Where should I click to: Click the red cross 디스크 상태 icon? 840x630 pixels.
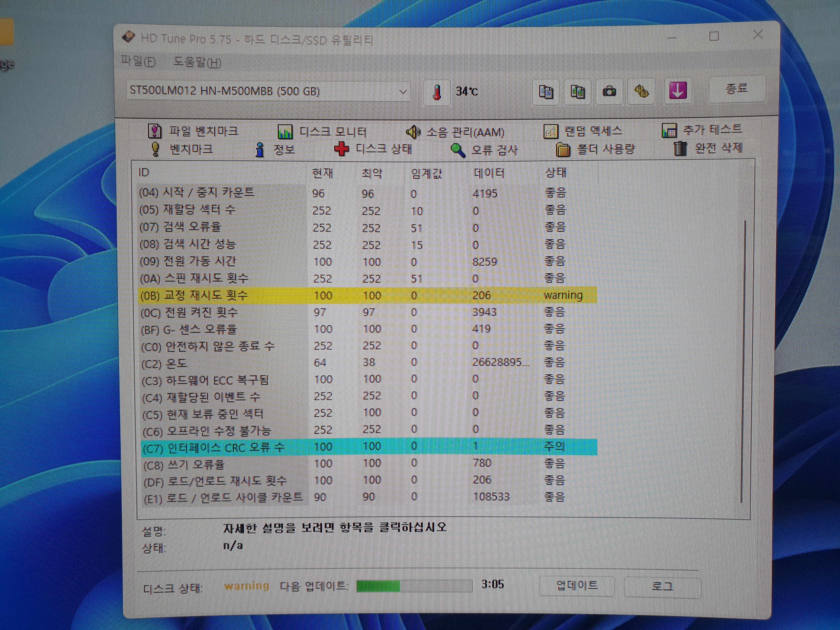tap(341, 149)
